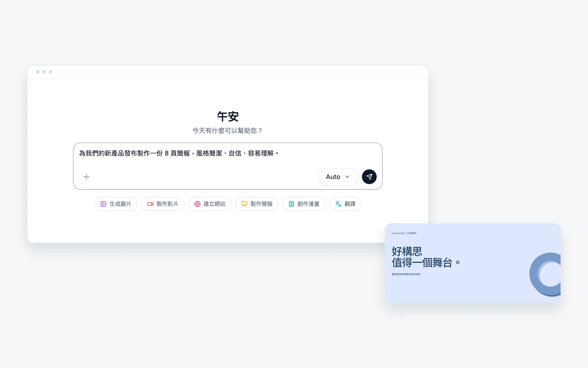The width and height of the screenshot is (588, 368).
Task: Click the 今天有什麼可以幫助您 subtitle
Action: point(227,131)
